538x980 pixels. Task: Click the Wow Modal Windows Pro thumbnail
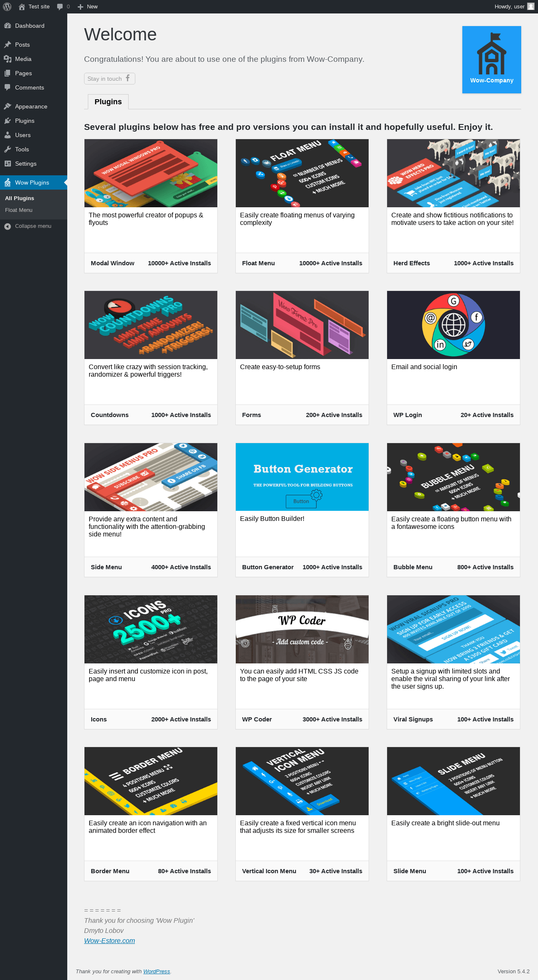pos(151,173)
